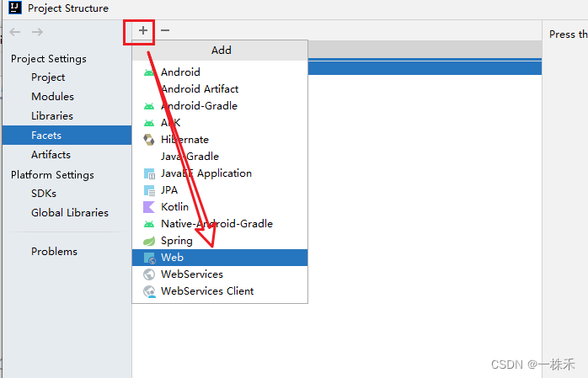Viewport: 588px width, 378px height.
Task: Select Facets in the sidebar
Action: [x=67, y=136]
